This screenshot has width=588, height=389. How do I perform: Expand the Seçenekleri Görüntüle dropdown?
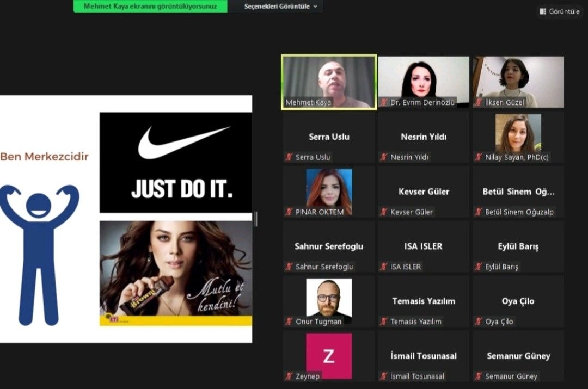coord(280,7)
